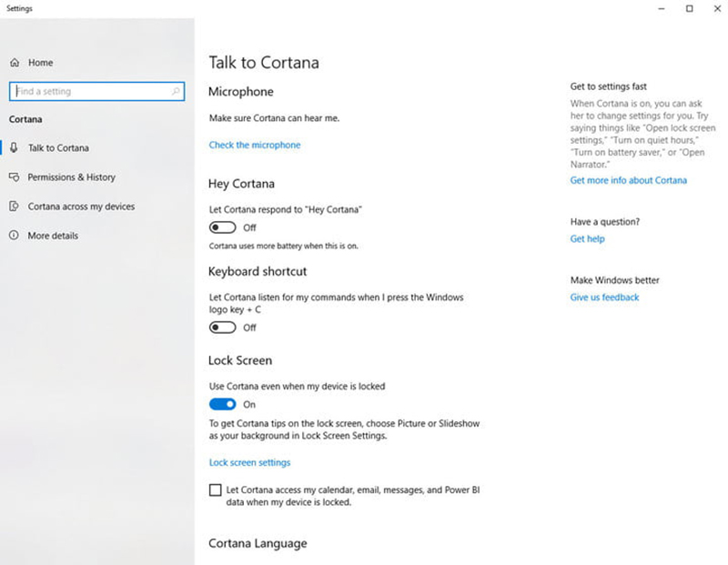Click Give us feedback link

604,298
